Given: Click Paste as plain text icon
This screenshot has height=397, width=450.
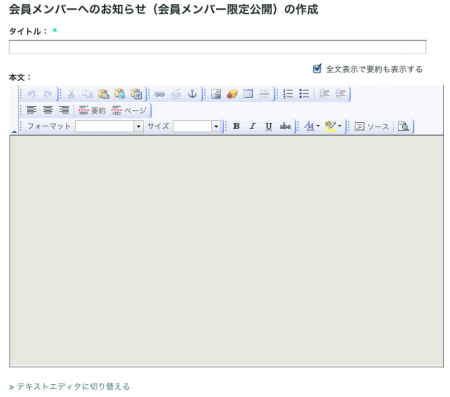Looking at the screenshot, I should [120, 94].
